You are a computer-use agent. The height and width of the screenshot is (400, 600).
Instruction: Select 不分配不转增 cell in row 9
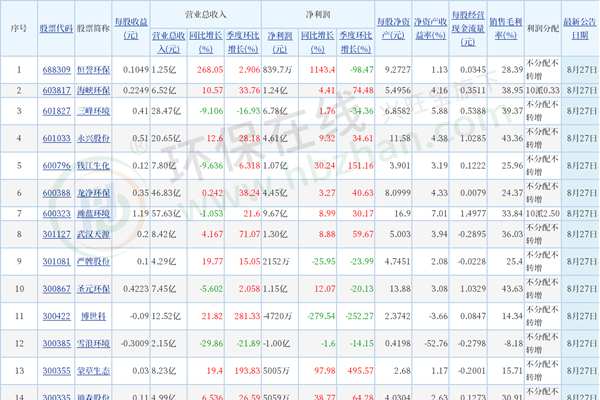pyautogui.click(x=542, y=261)
